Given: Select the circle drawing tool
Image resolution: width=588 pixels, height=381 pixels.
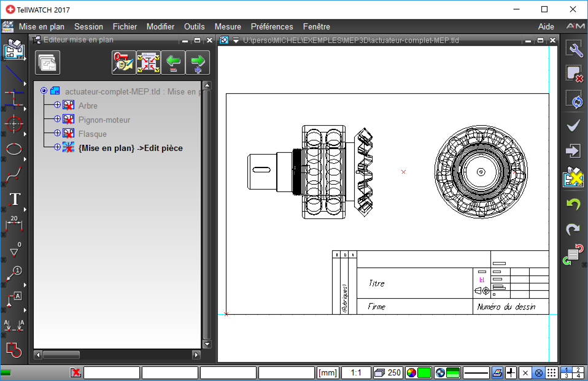Looking at the screenshot, I should click(x=14, y=123).
